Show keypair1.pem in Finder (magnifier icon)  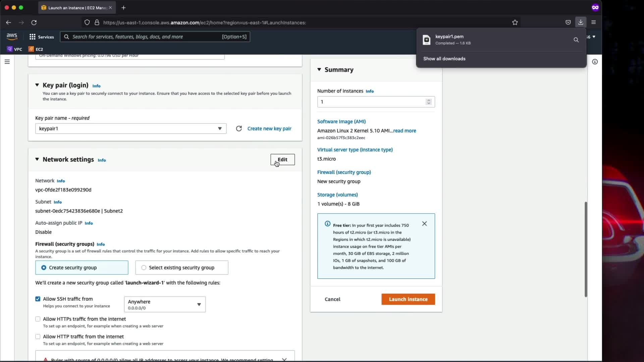576,40
